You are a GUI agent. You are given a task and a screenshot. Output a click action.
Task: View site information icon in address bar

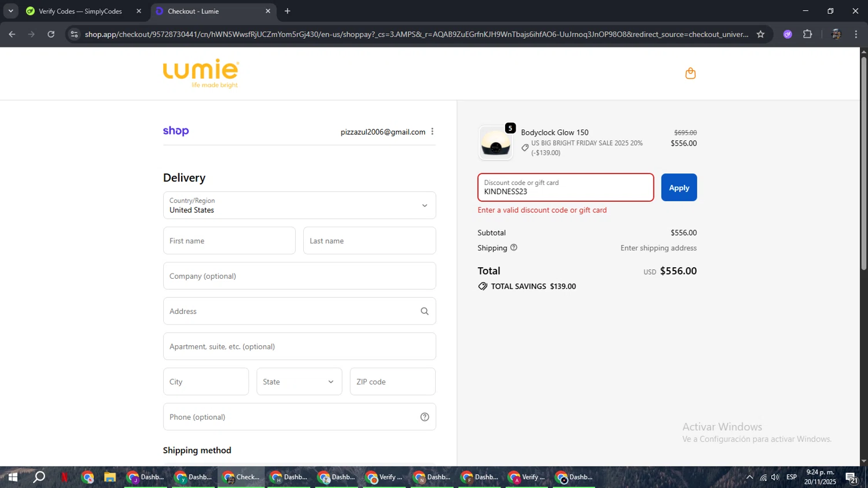[73, 34]
